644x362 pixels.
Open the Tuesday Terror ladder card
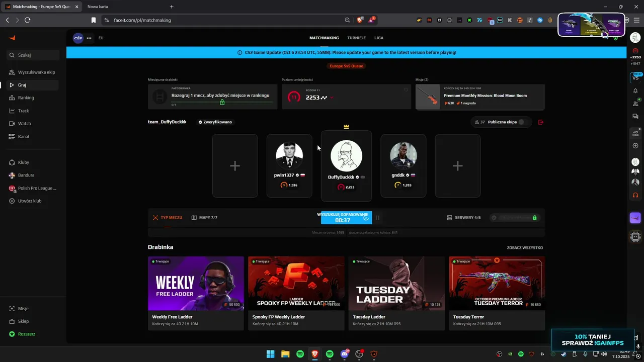(497, 293)
